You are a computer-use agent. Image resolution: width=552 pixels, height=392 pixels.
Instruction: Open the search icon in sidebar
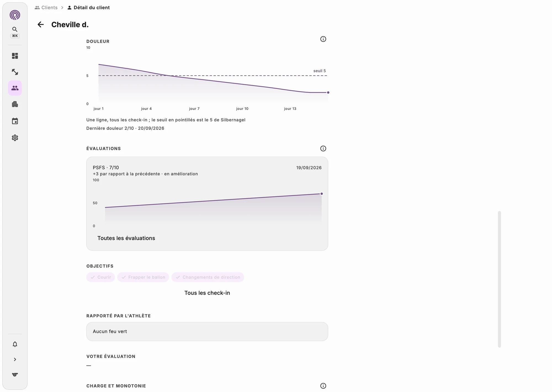tap(15, 29)
